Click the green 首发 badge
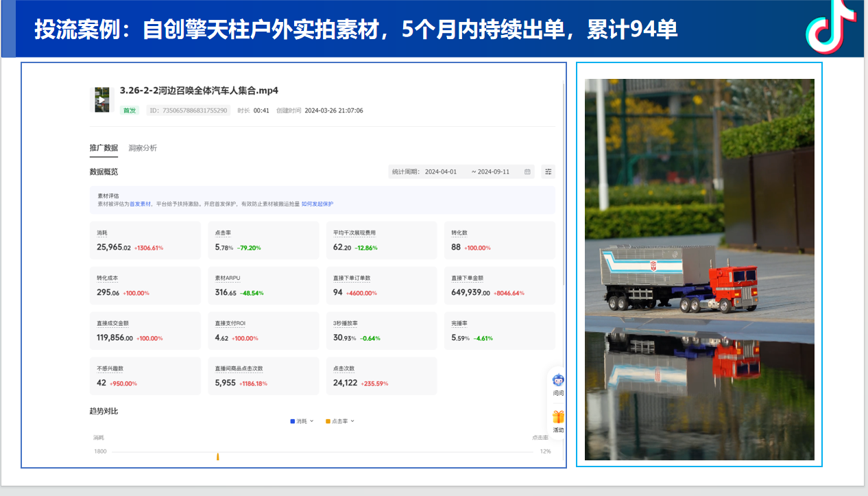The height and width of the screenshot is (496, 868). pos(129,110)
